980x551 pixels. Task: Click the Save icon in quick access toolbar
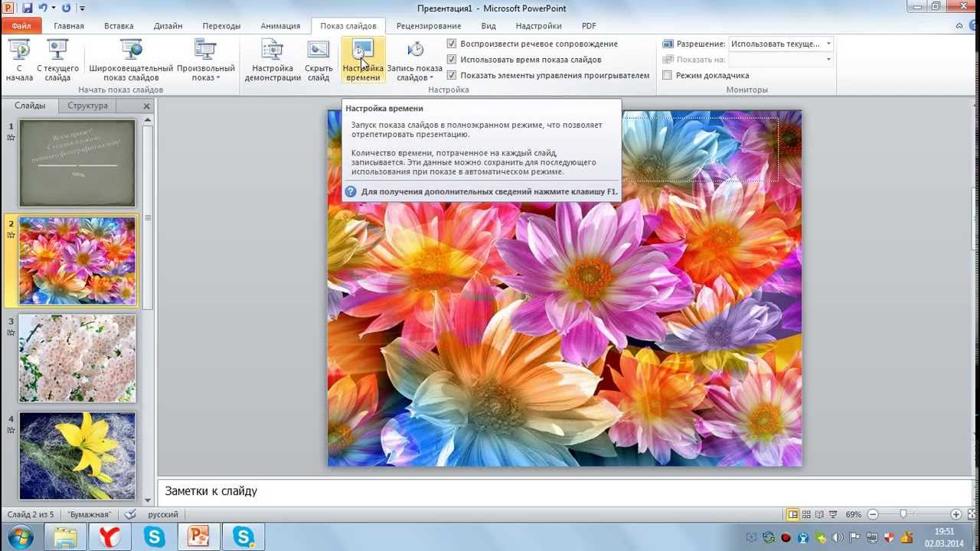pos(27,8)
